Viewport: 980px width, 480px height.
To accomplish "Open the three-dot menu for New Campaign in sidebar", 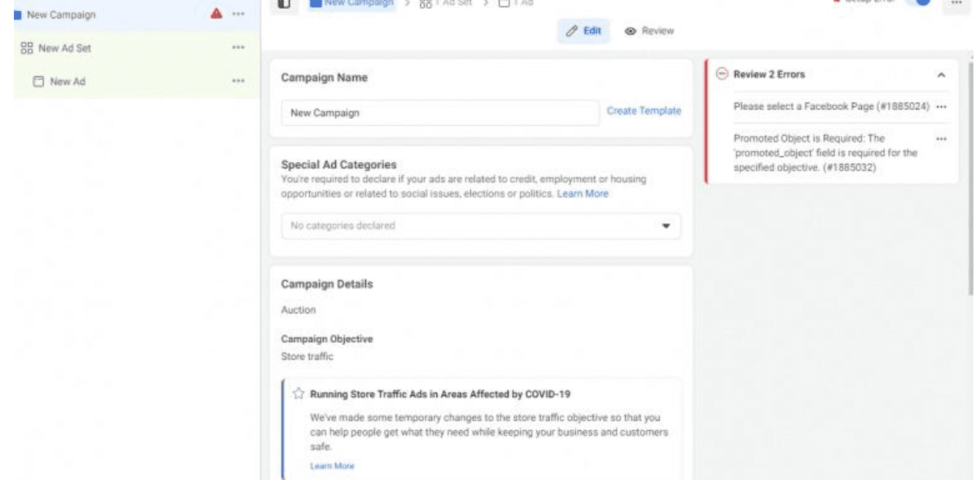I will click(237, 15).
